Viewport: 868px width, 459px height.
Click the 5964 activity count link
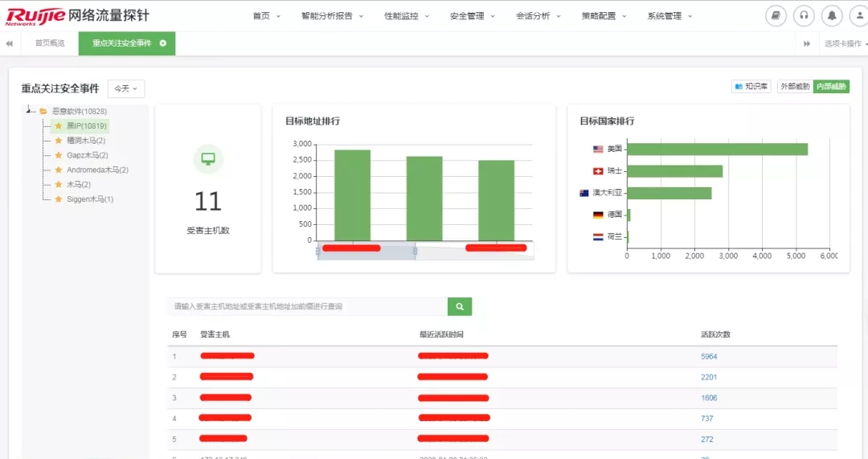point(709,356)
